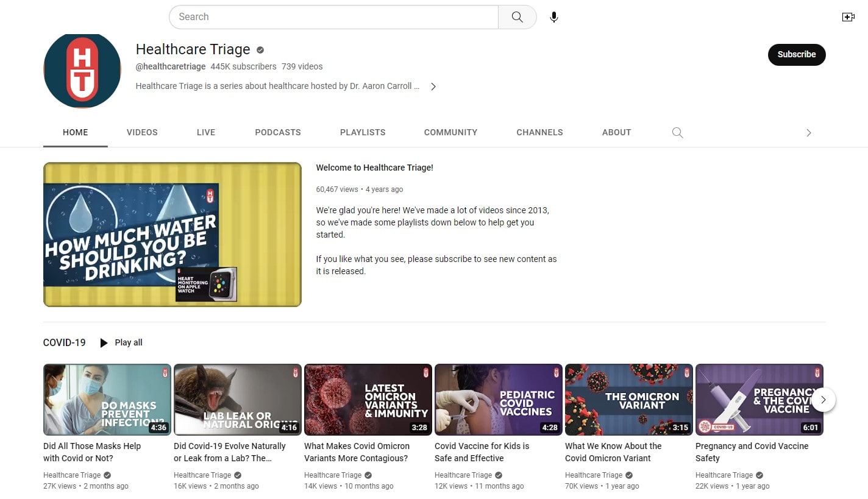
Task: Open 'Pregnancy & the Covid Vaccine' thumbnail
Action: point(759,400)
